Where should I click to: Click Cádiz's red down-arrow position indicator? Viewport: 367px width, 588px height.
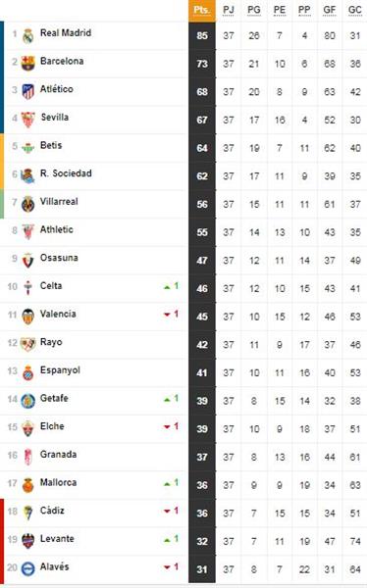(167, 512)
